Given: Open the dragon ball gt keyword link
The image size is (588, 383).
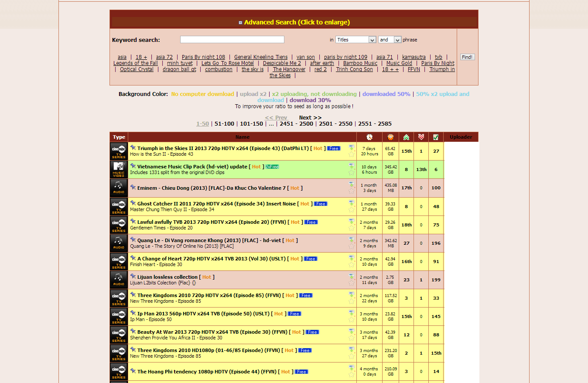Looking at the screenshot, I should pyautogui.click(x=179, y=69).
